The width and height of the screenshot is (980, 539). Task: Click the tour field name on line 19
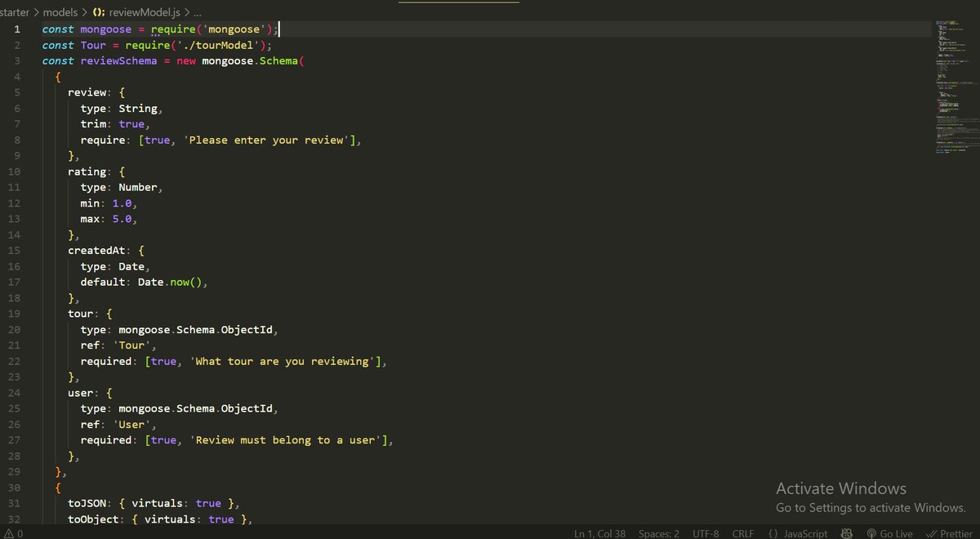pyautogui.click(x=80, y=314)
